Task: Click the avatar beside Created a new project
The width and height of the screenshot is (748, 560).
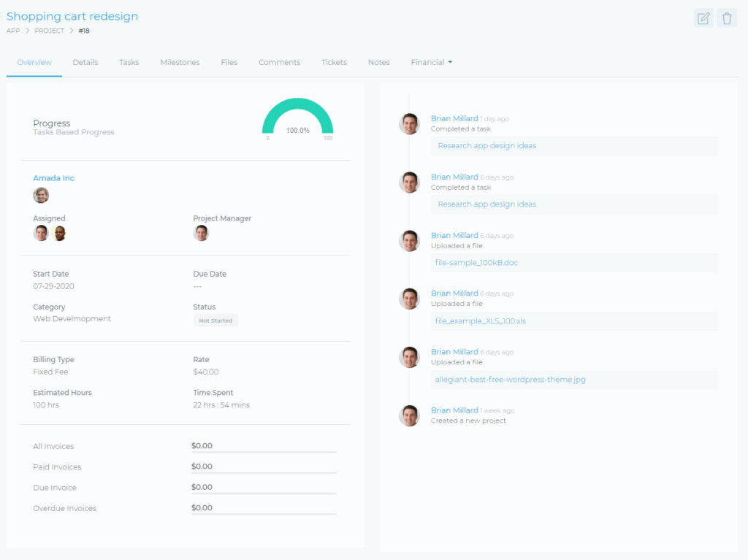Action: [x=410, y=415]
